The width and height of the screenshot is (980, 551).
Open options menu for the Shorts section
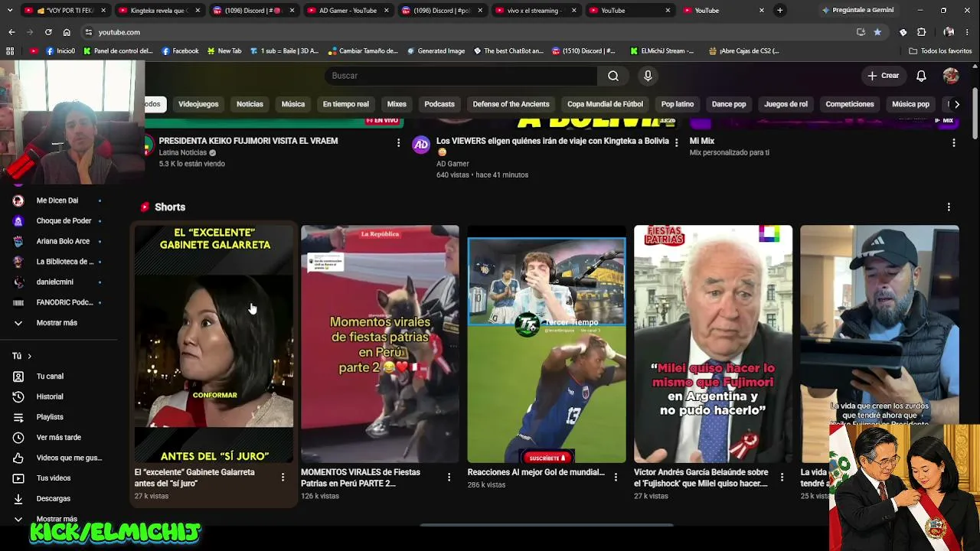[x=949, y=207]
